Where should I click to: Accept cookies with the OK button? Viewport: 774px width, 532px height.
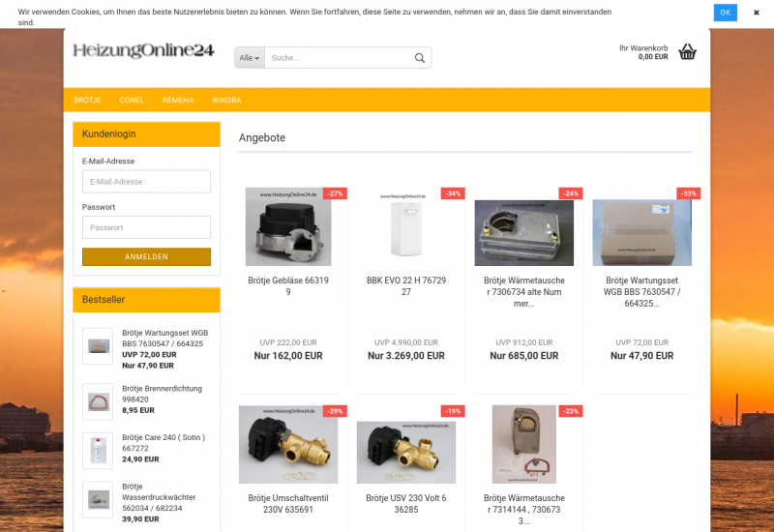[725, 13]
